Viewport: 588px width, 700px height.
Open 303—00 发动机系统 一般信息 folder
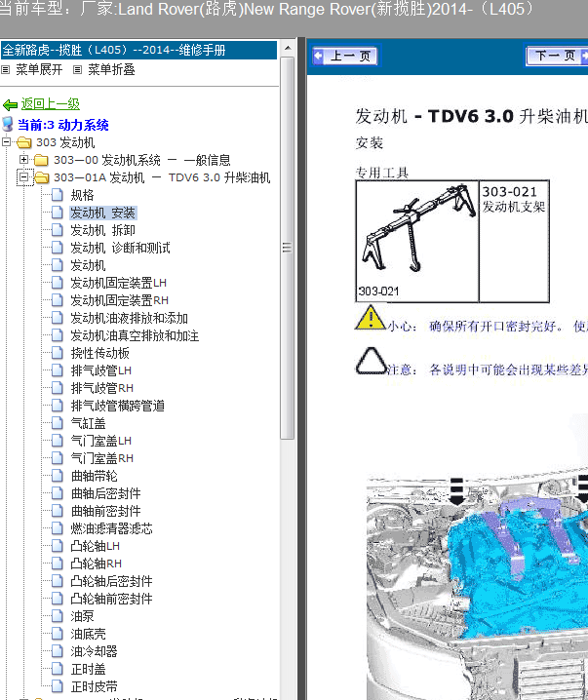pos(142,160)
